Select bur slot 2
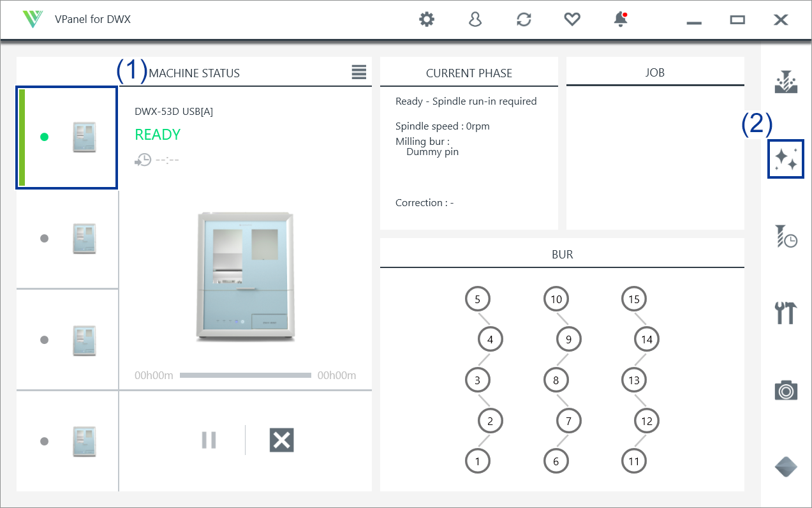This screenshot has width=812, height=508. [x=491, y=421]
